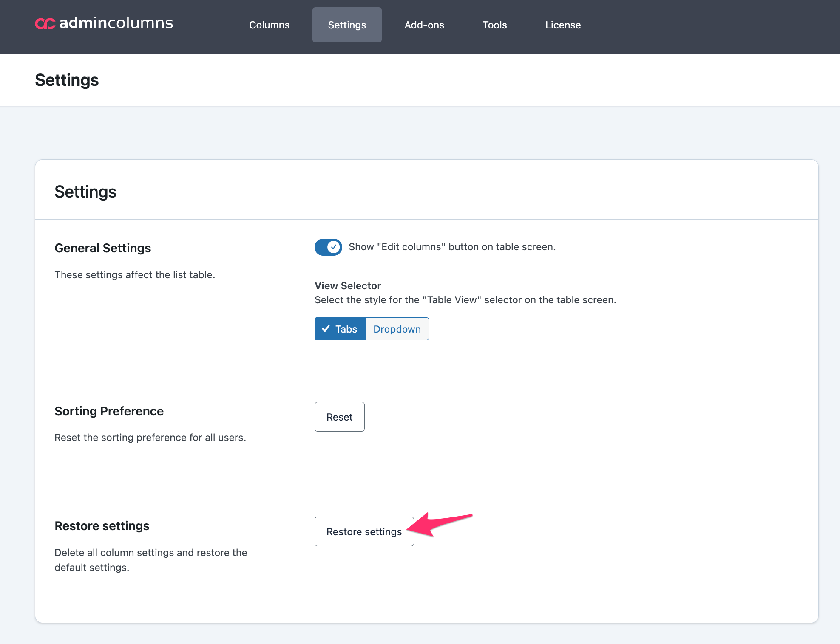840x644 pixels.
Task: Click the Settings page title
Action: tap(67, 80)
